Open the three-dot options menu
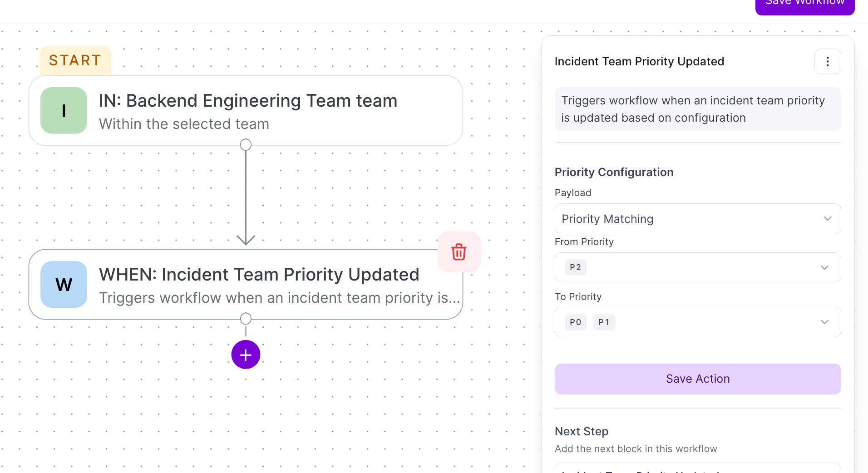The height and width of the screenshot is (473, 868). pyautogui.click(x=827, y=61)
